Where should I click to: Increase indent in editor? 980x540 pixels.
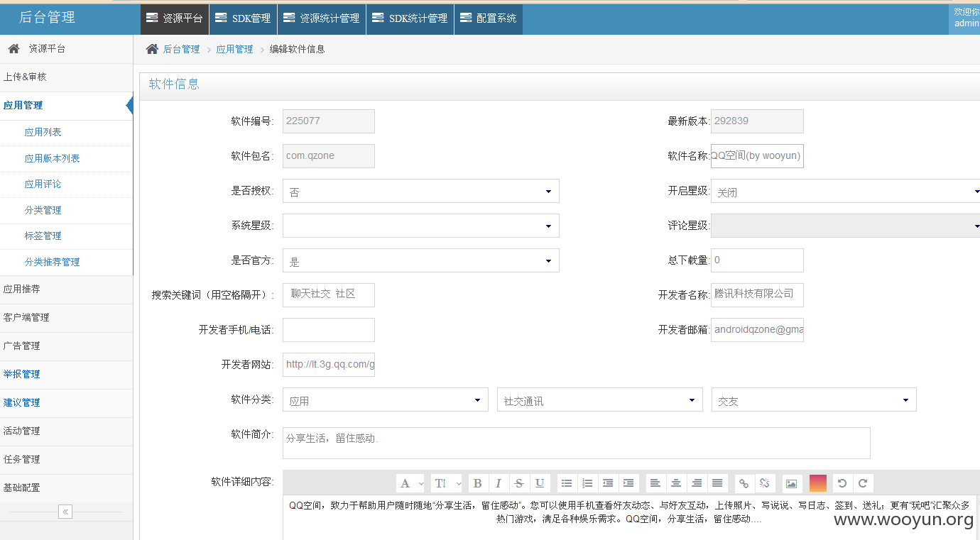coord(628,483)
